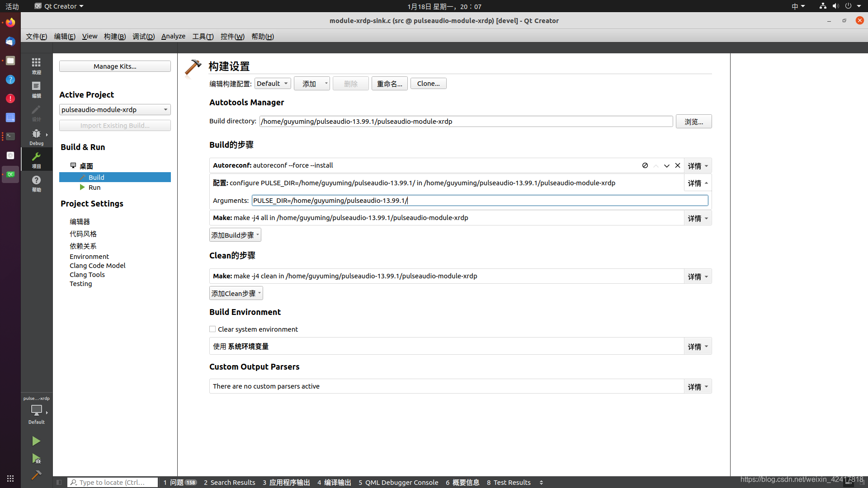
Task: Click the Clone configuration button
Action: tap(428, 84)
